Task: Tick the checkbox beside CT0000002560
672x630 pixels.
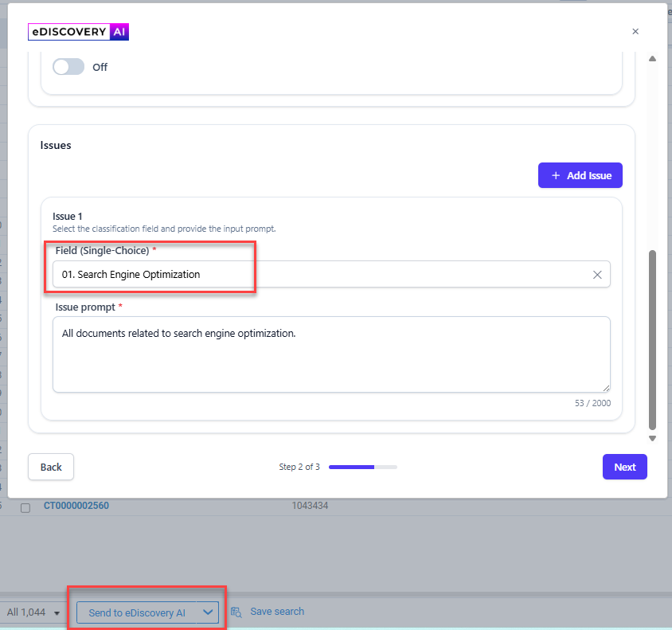Action: pyautogui.click(x=25, y=508)
